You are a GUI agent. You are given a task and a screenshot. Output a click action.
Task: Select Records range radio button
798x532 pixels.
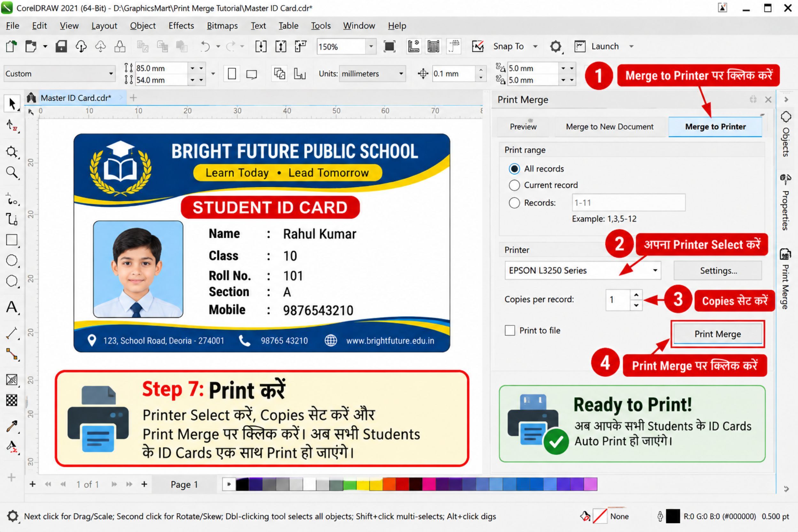tap(514, 203)
